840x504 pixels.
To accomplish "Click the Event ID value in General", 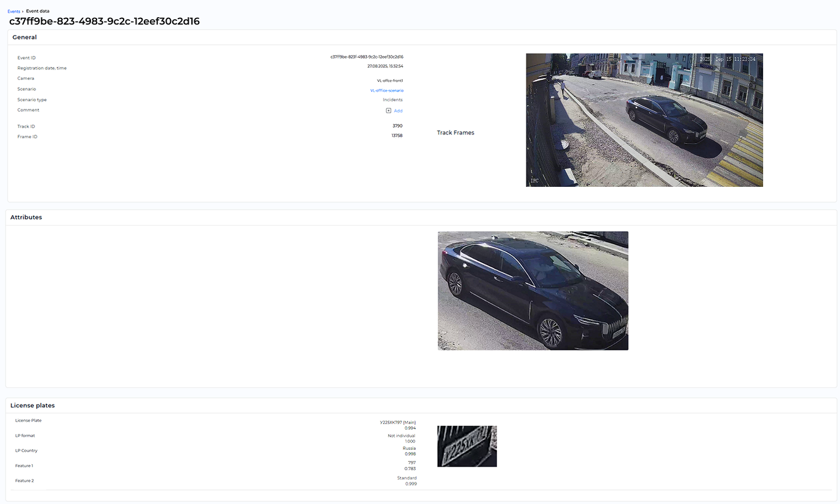I will [367, 57].
